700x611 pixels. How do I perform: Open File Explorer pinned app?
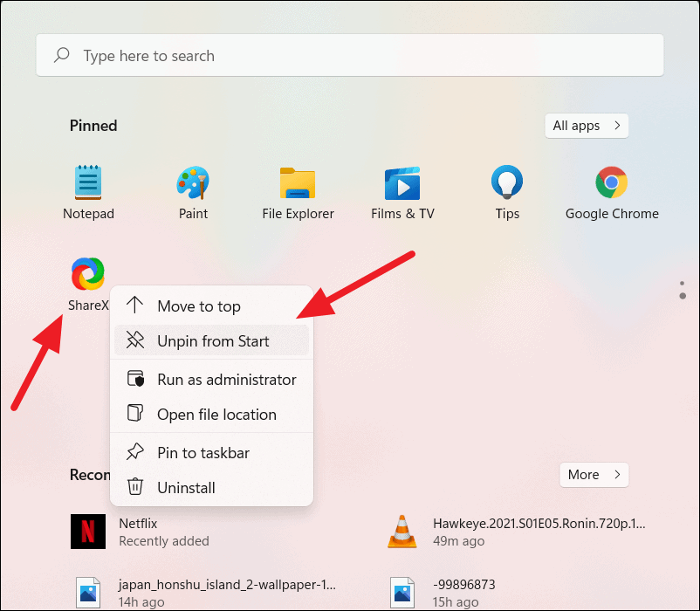click(298, 192)
